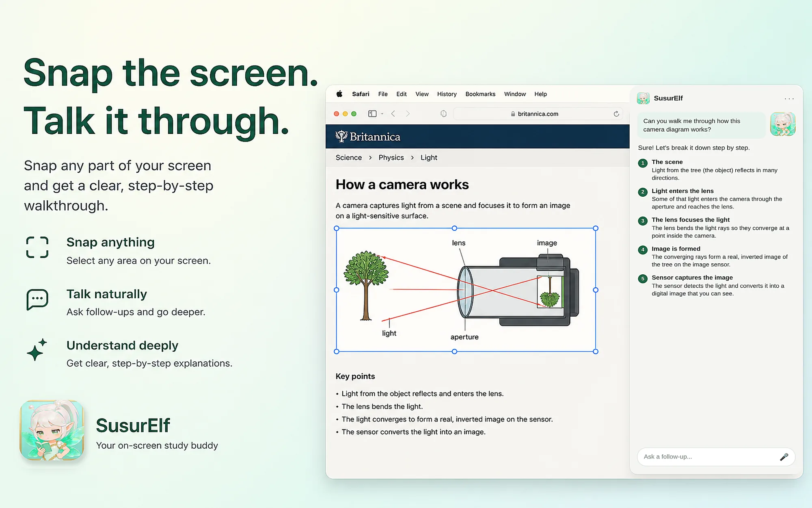Open the History menu
Screen dimensions: 812x508
[447, 94]
